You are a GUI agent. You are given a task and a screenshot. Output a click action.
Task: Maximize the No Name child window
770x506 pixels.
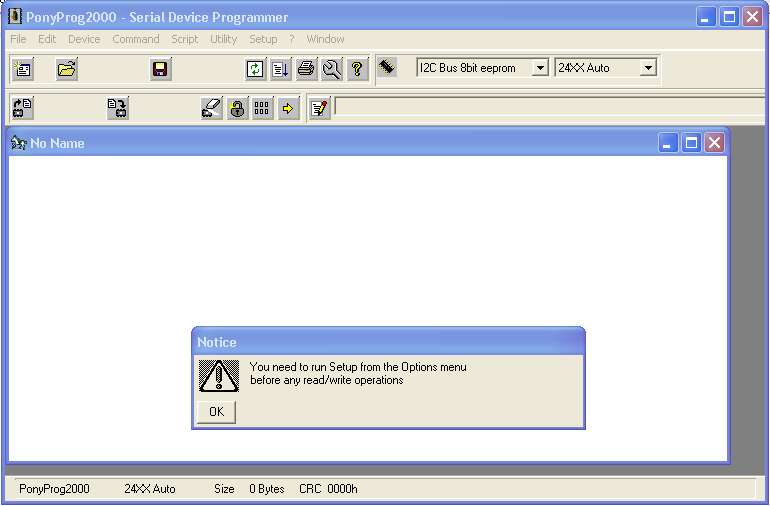coord(691,143)
